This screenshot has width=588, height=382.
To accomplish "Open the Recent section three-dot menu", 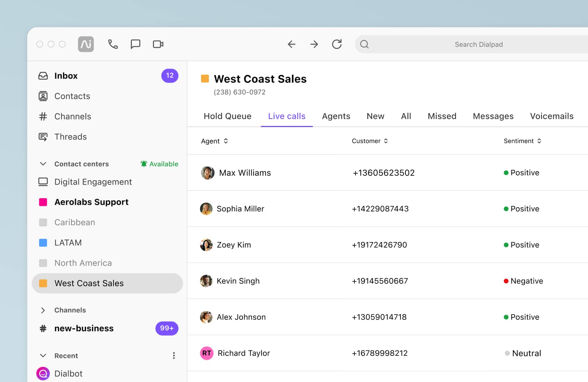I will tap(174, 355).
